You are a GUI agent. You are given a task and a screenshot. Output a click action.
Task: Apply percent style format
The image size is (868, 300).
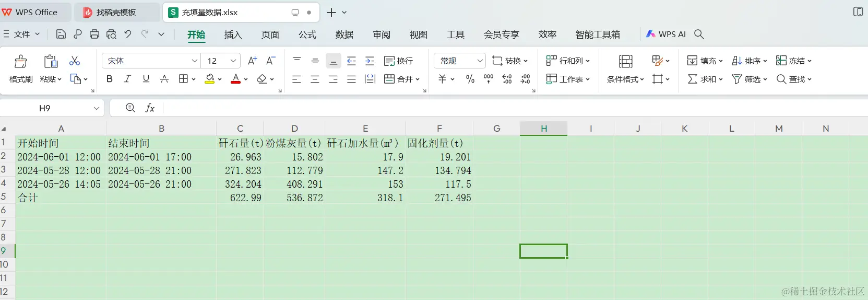[x=470, y=79]
